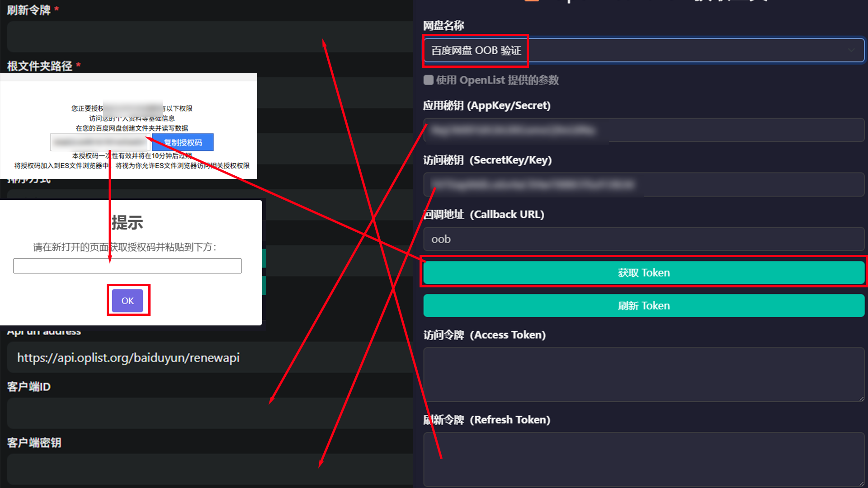
Task: Enable 使用 OpenList 提供的参数 checkbox
Action: (x=428, y=80)
